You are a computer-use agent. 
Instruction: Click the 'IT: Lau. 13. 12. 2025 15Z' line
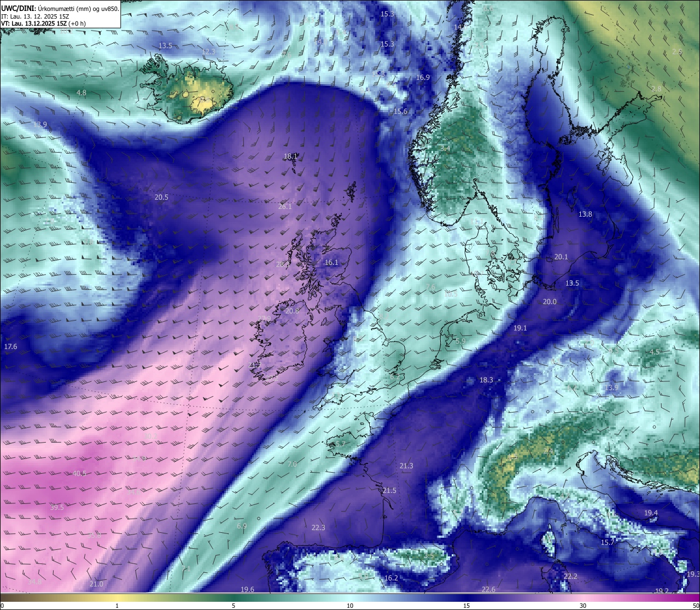[x=36, y=16]
